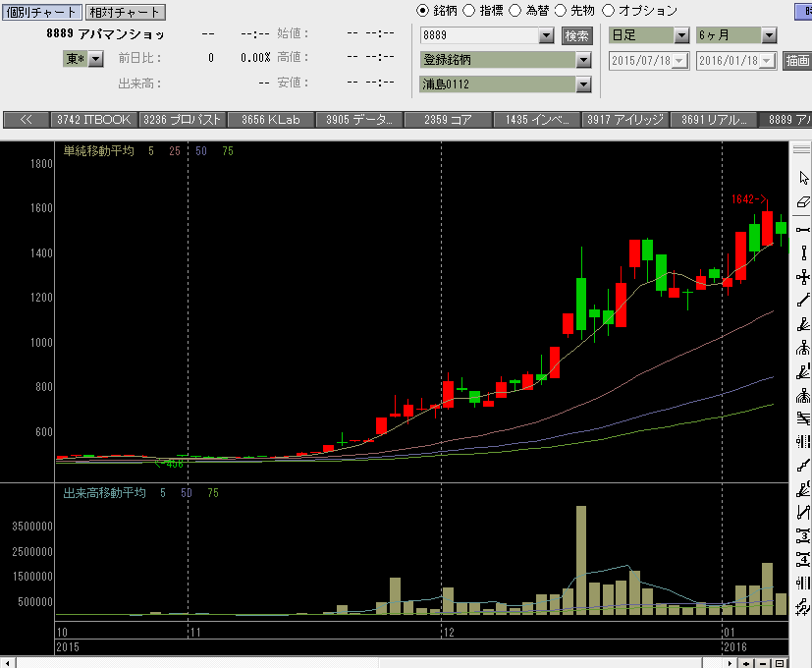812x668 pixels.
Task: Click the << tab scroll button
Action: pyautogui.click(x=26, y=120)
